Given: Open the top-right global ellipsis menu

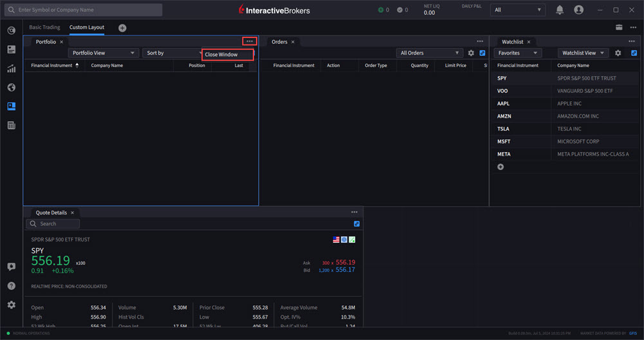Looking at the screenshot, I should pyautogui.click(x=633, y=28).
